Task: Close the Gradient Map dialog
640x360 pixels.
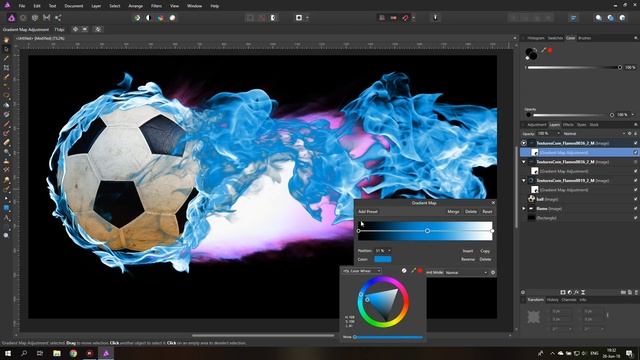Action: coord(493,203)
